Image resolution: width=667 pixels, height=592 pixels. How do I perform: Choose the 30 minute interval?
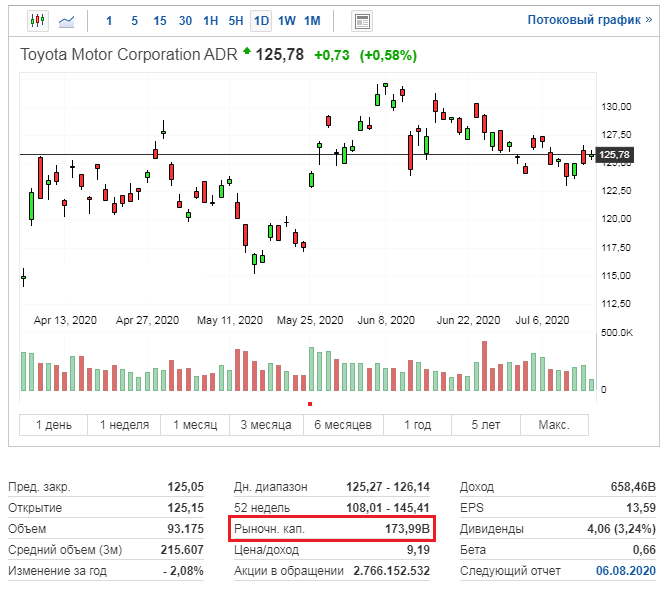(185, 20)
